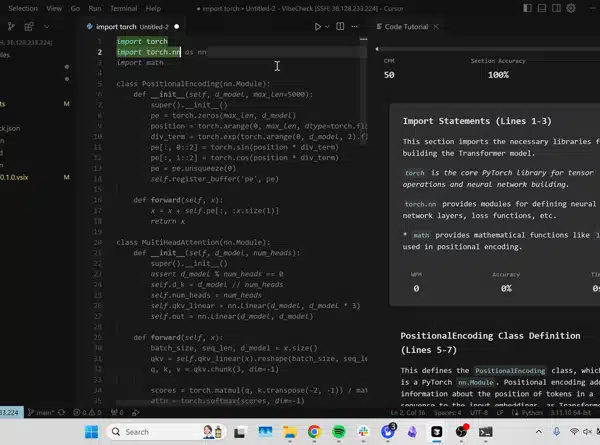The image size is (600, 445).
Task: Open the Help menu
Action: coord(153,8)
